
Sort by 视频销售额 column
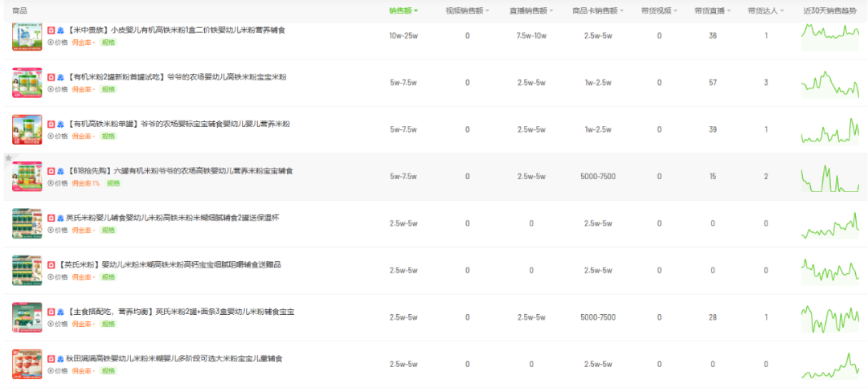pyautogui.click(x=467, y=10)
